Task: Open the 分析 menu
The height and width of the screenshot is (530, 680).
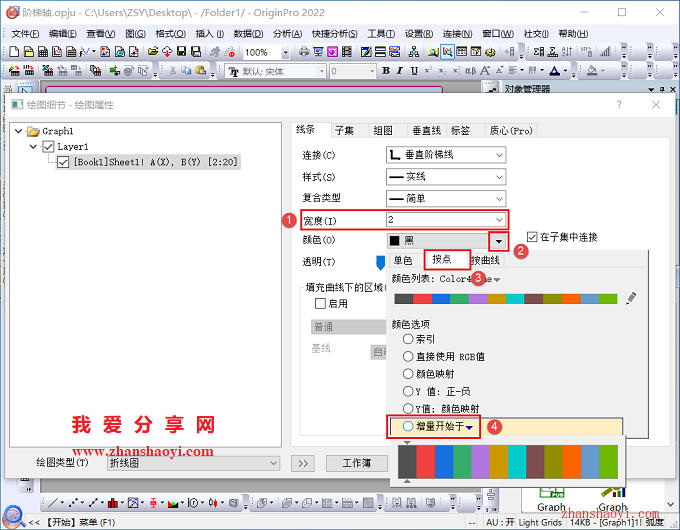Action: click(x=288, y=33)
